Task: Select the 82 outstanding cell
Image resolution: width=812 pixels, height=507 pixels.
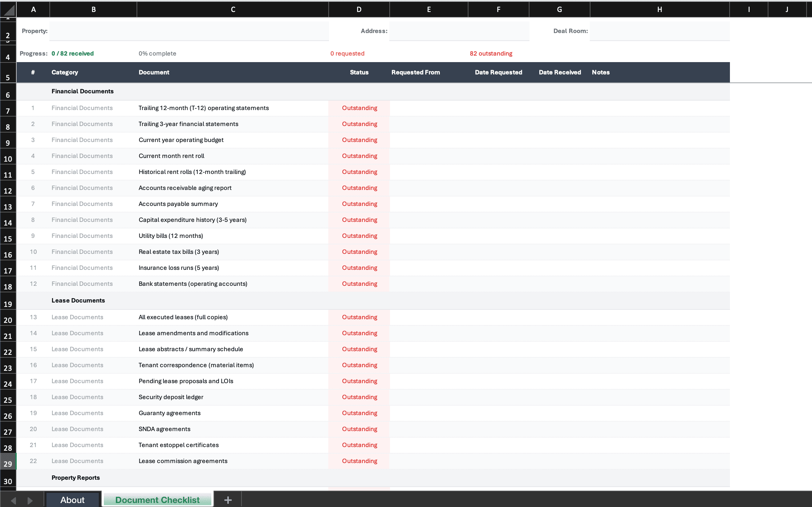Action: click(x=491, y=53)
